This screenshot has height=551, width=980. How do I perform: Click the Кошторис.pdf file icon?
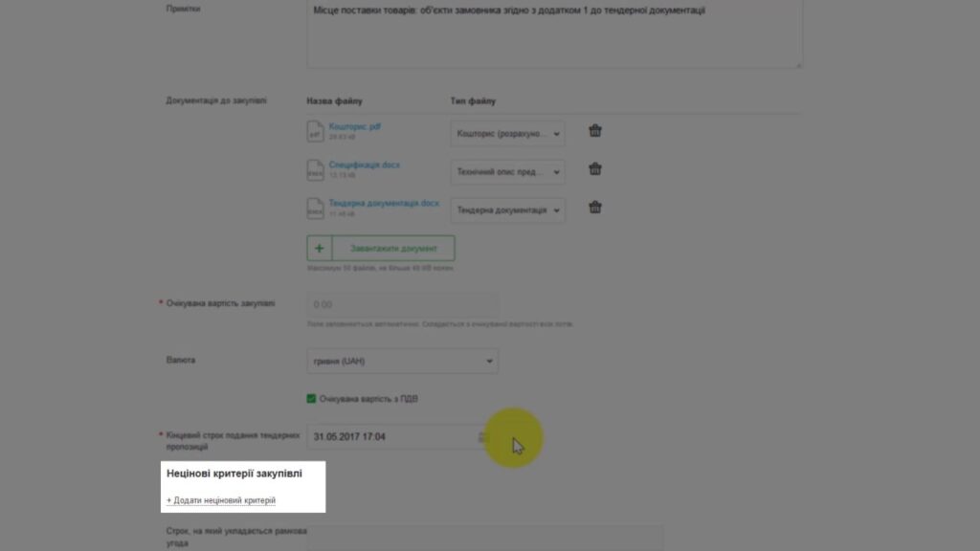(x=315, y=131)
